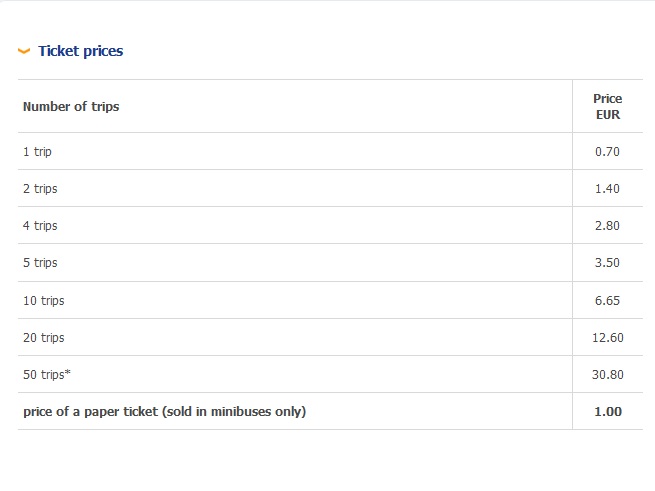
Task: Select the 5 trips row label
Action: click(x=40, y=263)
